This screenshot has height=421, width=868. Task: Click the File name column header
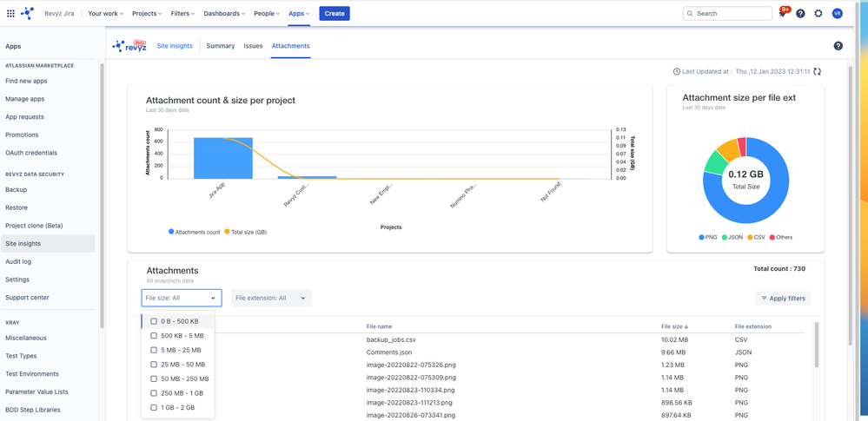pos(379,326)
